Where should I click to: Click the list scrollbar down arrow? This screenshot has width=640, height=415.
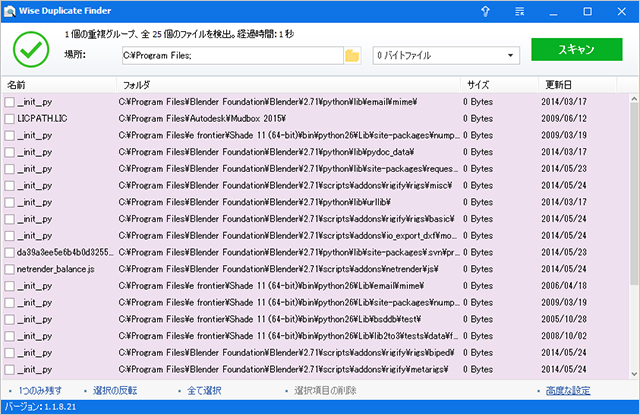point(634,373)
